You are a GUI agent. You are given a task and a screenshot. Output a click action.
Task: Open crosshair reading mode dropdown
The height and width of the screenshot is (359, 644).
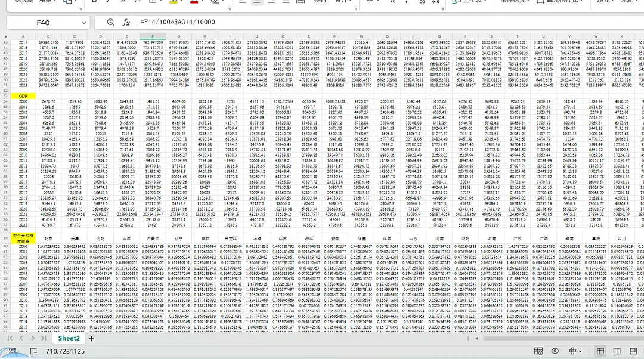[x=575, y=351]
